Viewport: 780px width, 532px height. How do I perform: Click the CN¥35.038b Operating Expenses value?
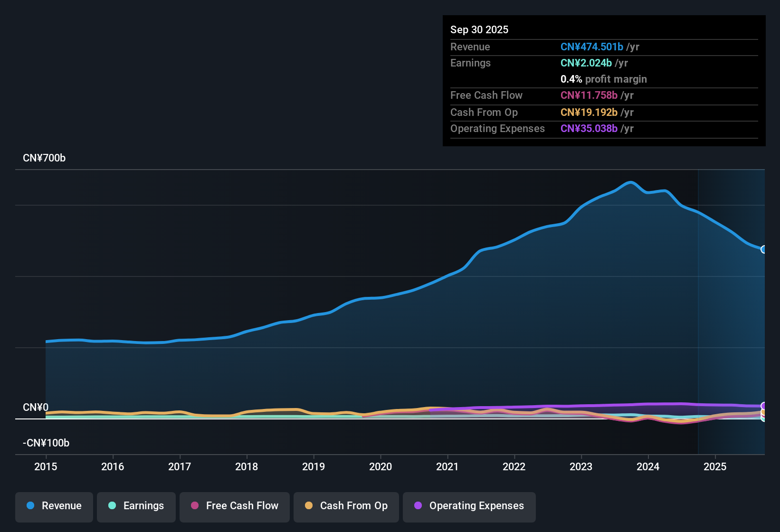click(589, 128)
